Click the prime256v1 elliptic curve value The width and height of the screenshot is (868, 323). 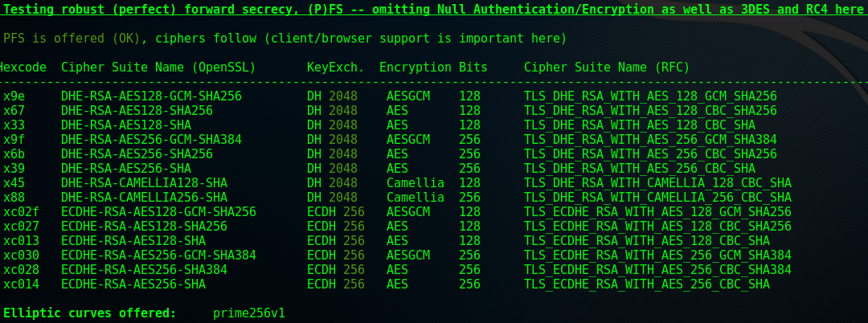[249, 313]
